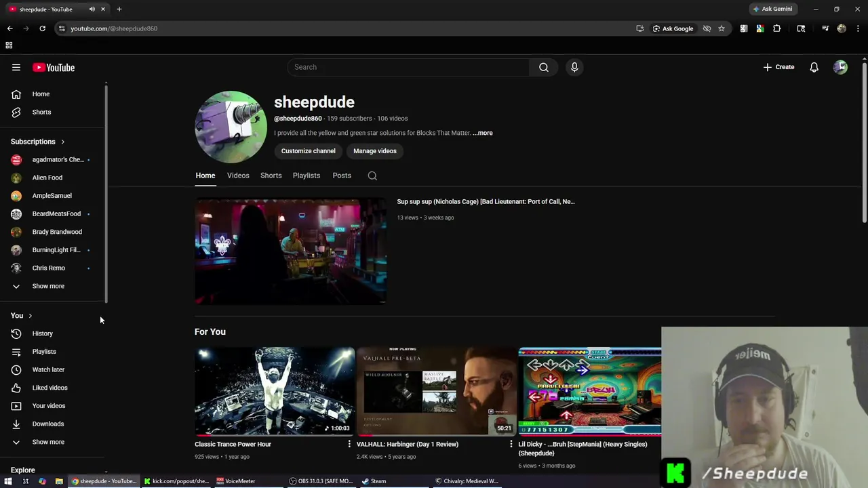
Task: Search within channel using magnifier icon
Action: tap(372, 176)
